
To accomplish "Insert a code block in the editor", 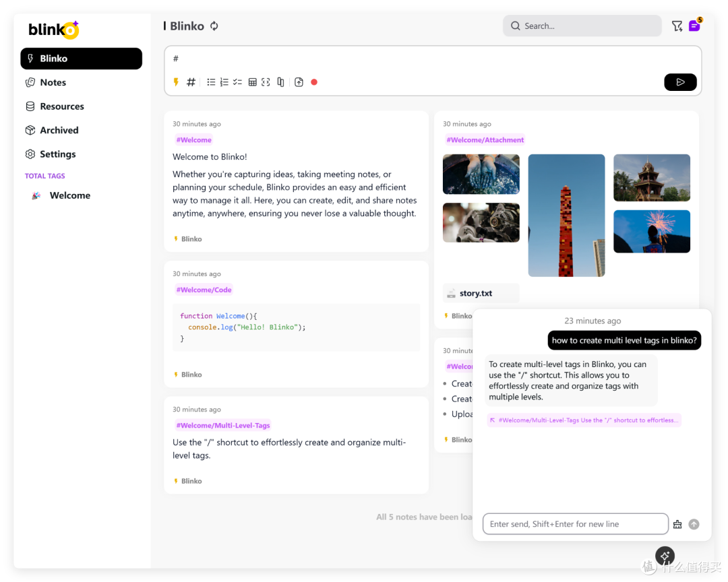I will (x=266, y=82).
